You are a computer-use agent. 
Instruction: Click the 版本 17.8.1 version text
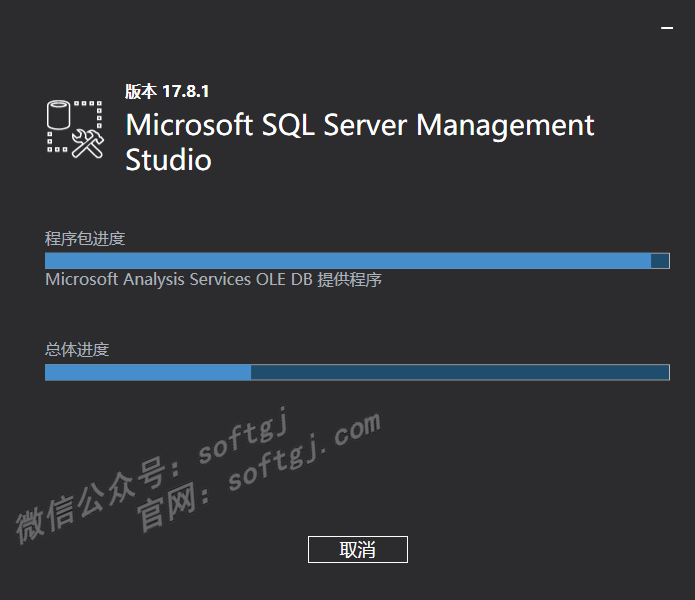[x=166, y=92]
